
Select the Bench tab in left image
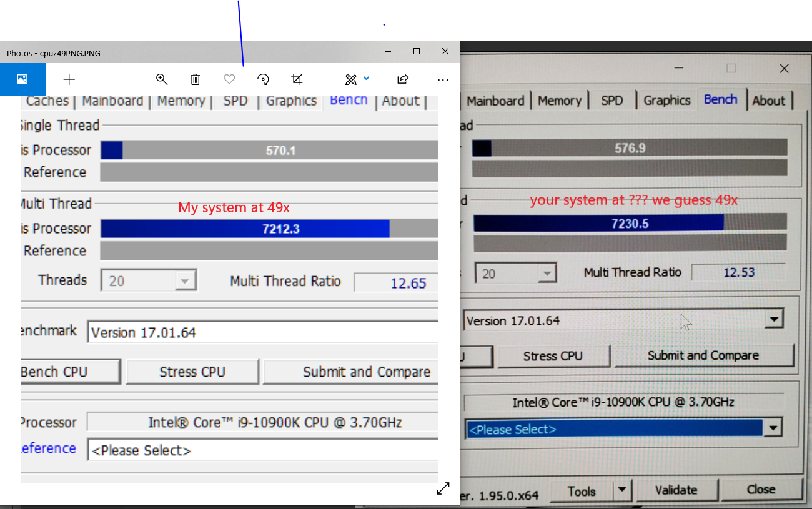click(349, 101)
